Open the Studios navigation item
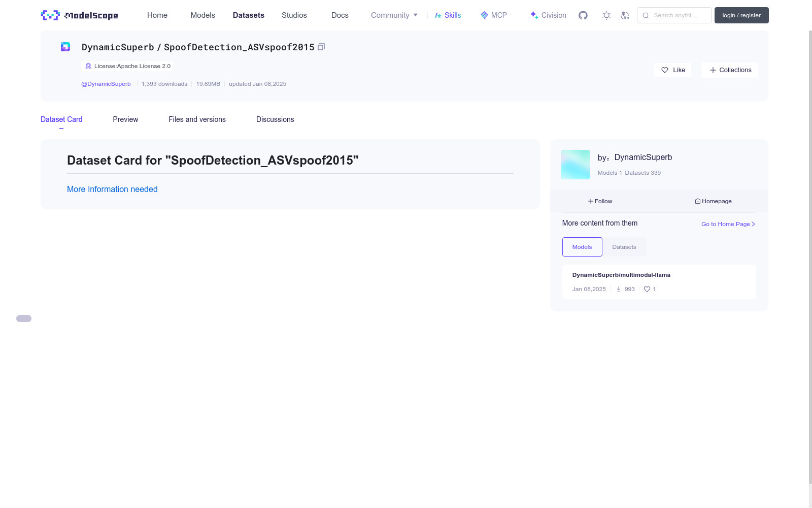The height and width of the screenshot is (508, 812). click(294, 15)
